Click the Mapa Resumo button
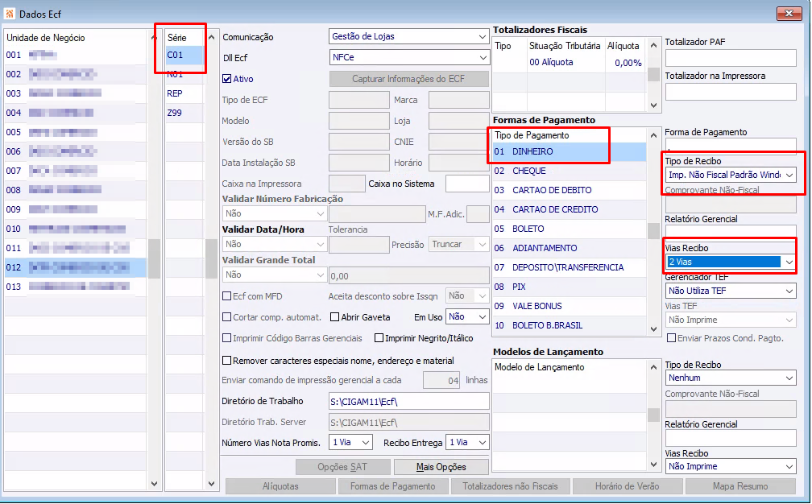The width and height of the screenshot is (812, 504). [x=740, y=486]
